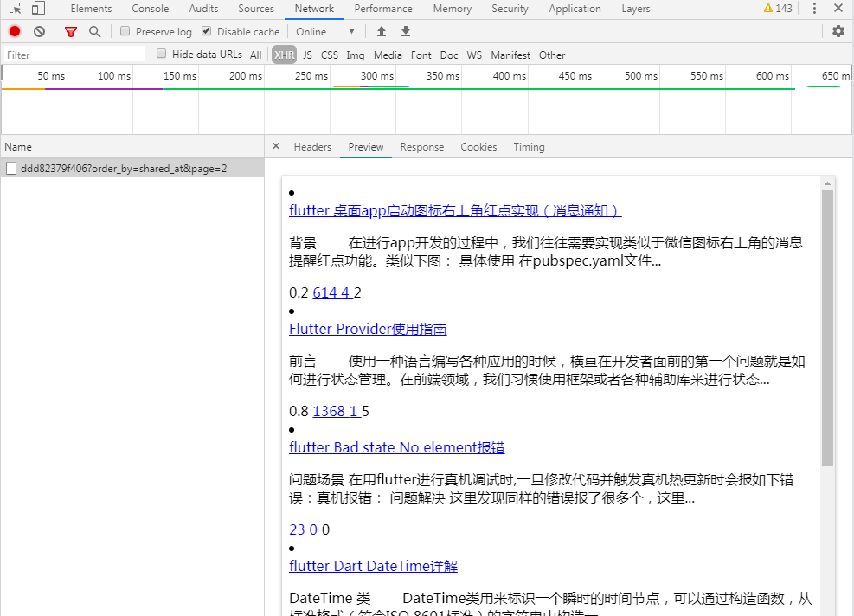Screen dimensions: 854x616
Task: Toggle the device toolbar icon
Action: 38,8
